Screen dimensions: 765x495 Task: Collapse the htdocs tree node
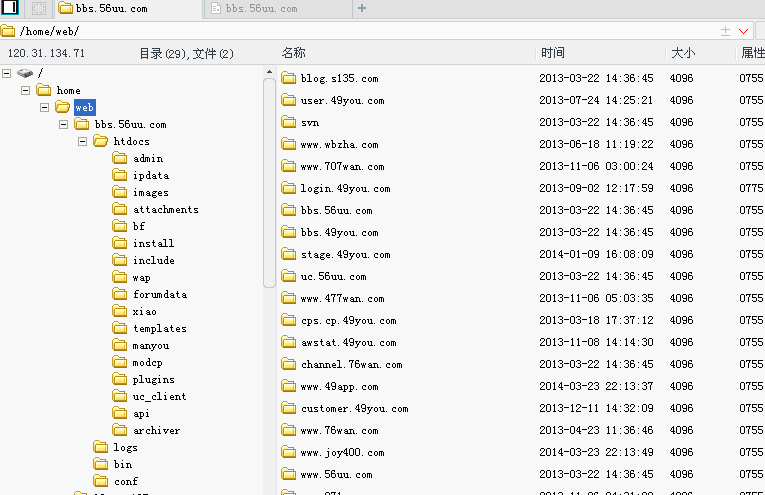click(82, 141)
